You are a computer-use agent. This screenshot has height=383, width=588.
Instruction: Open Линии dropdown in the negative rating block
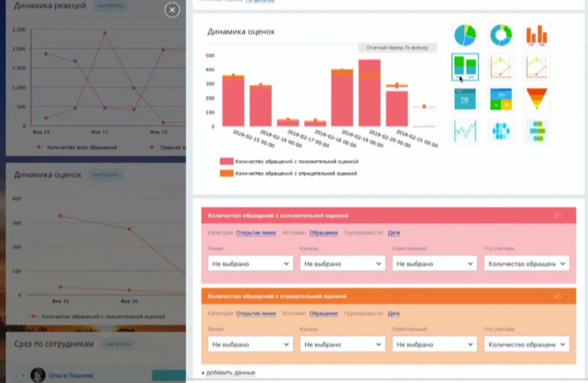coord(251,345)
